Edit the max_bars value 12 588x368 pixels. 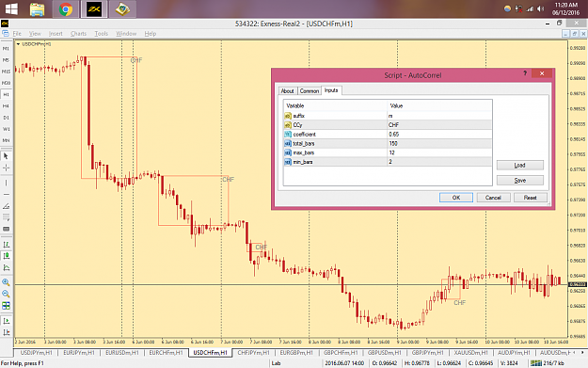[x=439, y=152]
